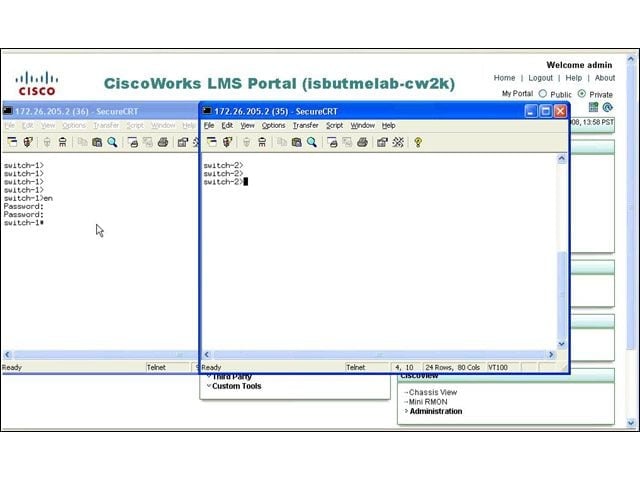Viewport: 640px width, 480px height.
Task: Open Options menu in SecureCRT (36) window
Action: (74, 125)
